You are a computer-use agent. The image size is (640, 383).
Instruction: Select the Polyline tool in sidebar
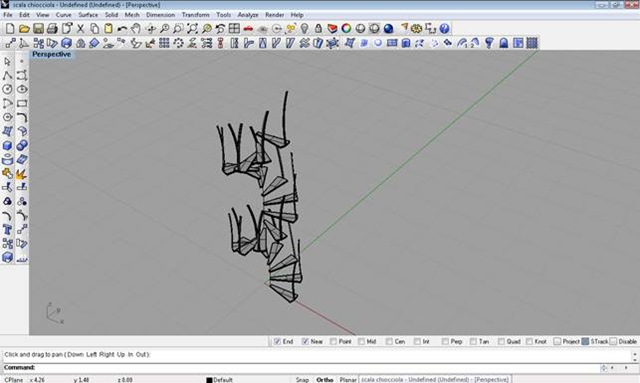7,76
